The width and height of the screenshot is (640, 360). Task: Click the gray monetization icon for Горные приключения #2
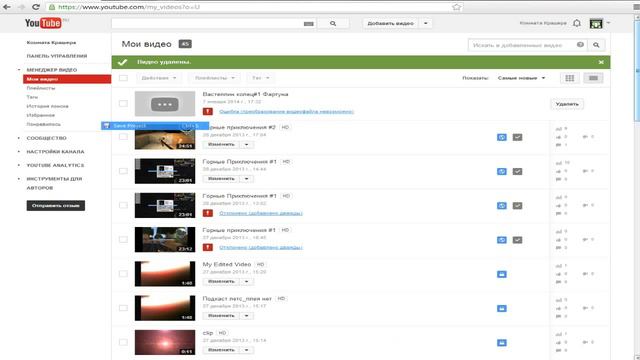coord(517,137)
